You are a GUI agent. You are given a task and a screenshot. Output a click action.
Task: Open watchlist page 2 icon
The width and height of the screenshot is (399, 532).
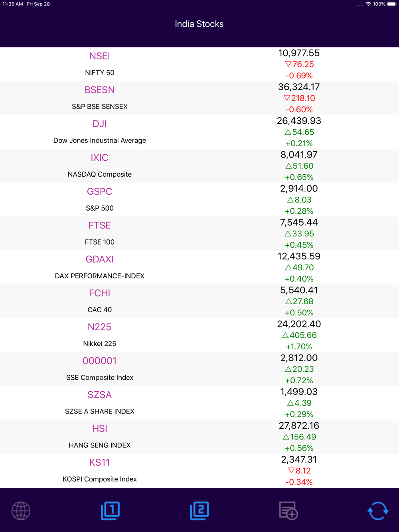click(199, 510)
